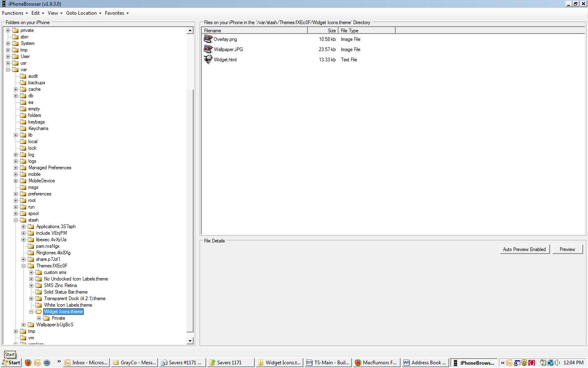Screen dimensions: 588x368
Task: Select the preferences folder in the tree
Action: tap(40, 194)
